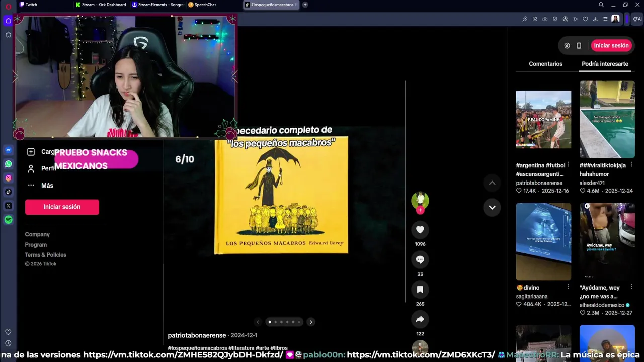The image size is (644, 362).
Task: Open the profile avatar in the toolbar
Action: click(x=615, y=19)
